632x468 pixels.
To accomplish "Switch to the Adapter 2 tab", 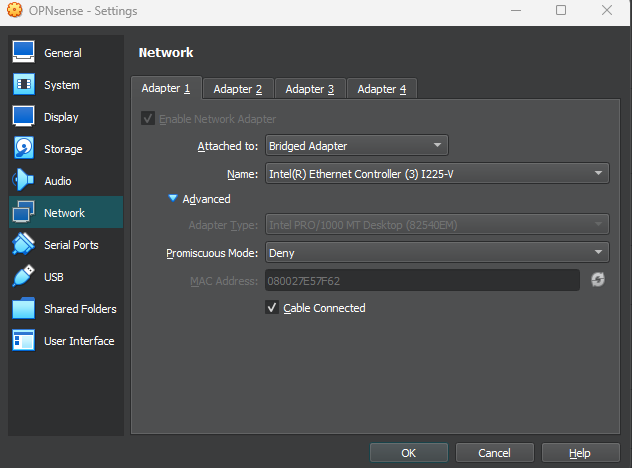I will click(238, 89).
